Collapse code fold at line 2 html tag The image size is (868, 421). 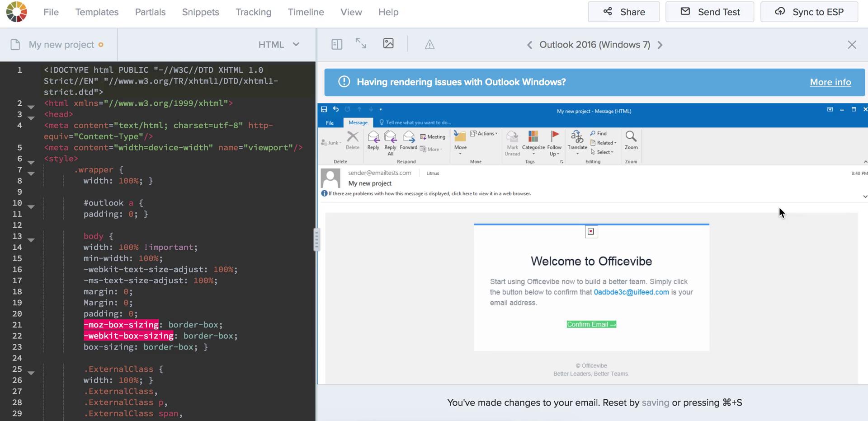pyautogui.click(x=31, y=107)
